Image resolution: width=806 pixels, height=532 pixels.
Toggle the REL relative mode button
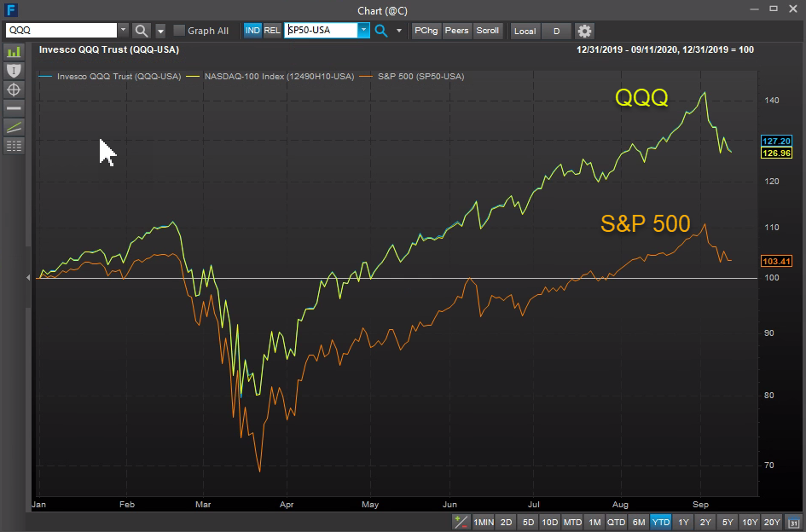click(272, 31)
